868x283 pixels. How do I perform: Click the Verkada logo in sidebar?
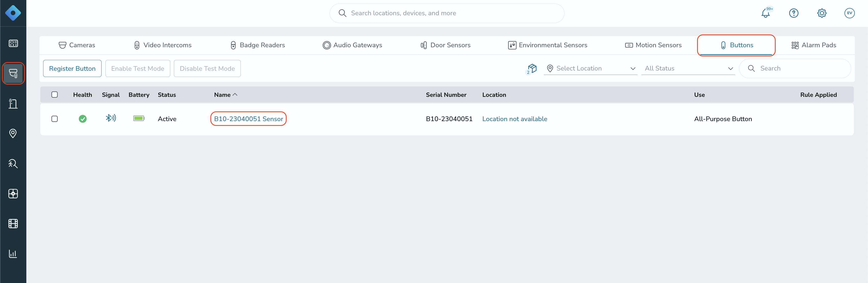click(13, 13)
